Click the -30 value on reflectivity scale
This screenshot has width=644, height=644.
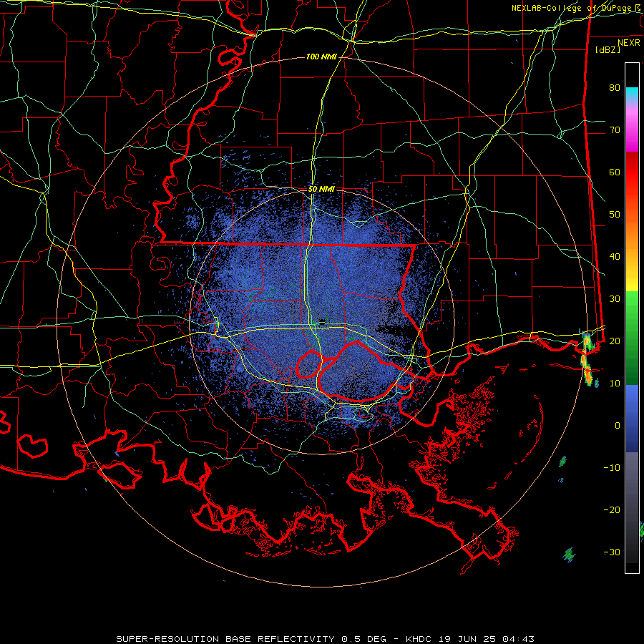click(x=612, y=552)
